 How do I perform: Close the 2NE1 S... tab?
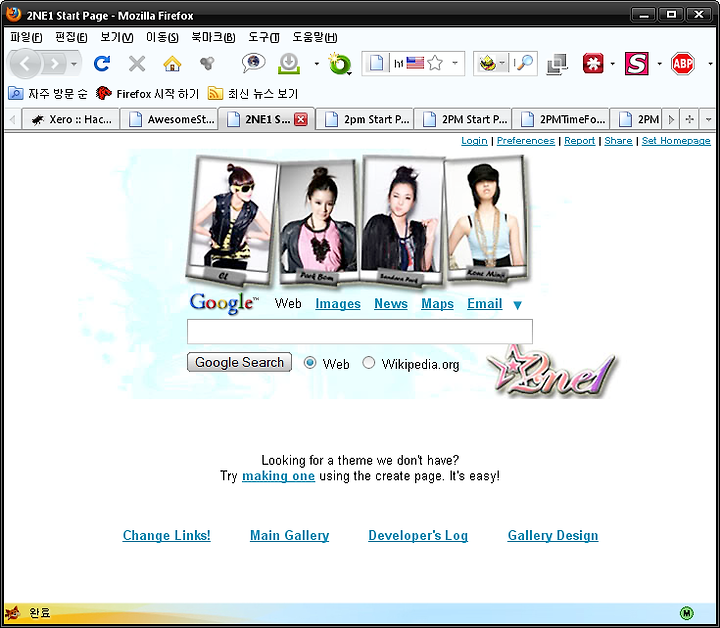coord(301,120)
